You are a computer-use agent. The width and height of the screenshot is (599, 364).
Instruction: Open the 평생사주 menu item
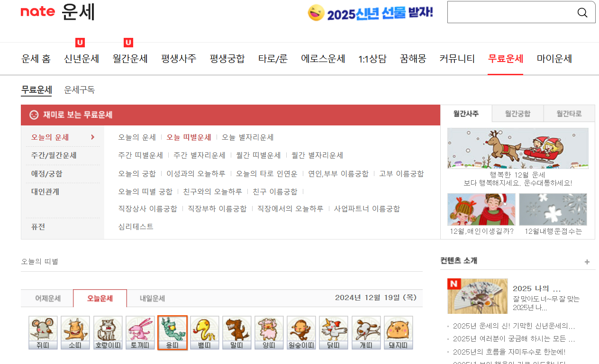click(x=179, y=59)
